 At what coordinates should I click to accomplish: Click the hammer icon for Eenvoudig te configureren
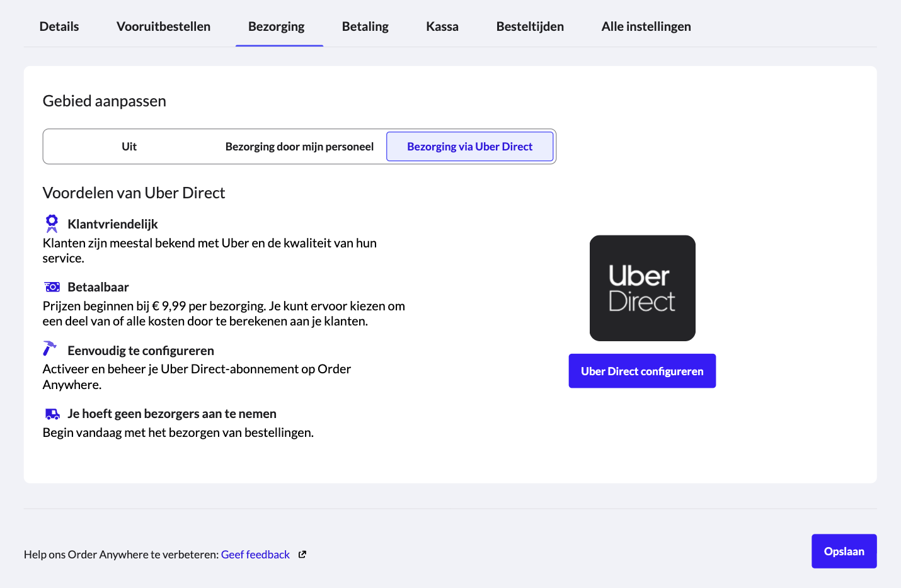pyautogui.click(x=50, y=348)
